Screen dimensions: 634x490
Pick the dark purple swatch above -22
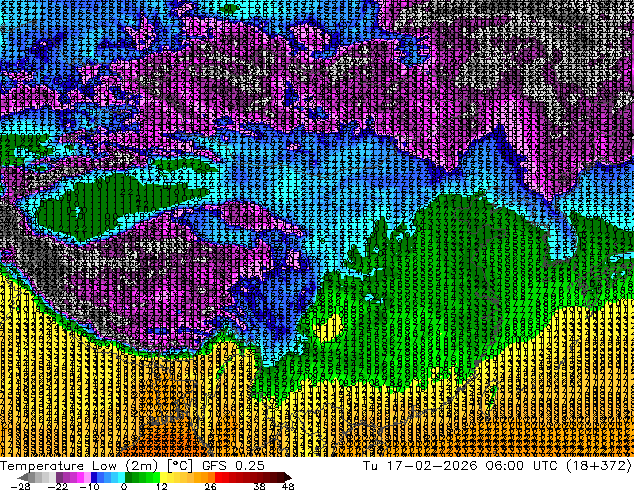[x=59, y=477]
